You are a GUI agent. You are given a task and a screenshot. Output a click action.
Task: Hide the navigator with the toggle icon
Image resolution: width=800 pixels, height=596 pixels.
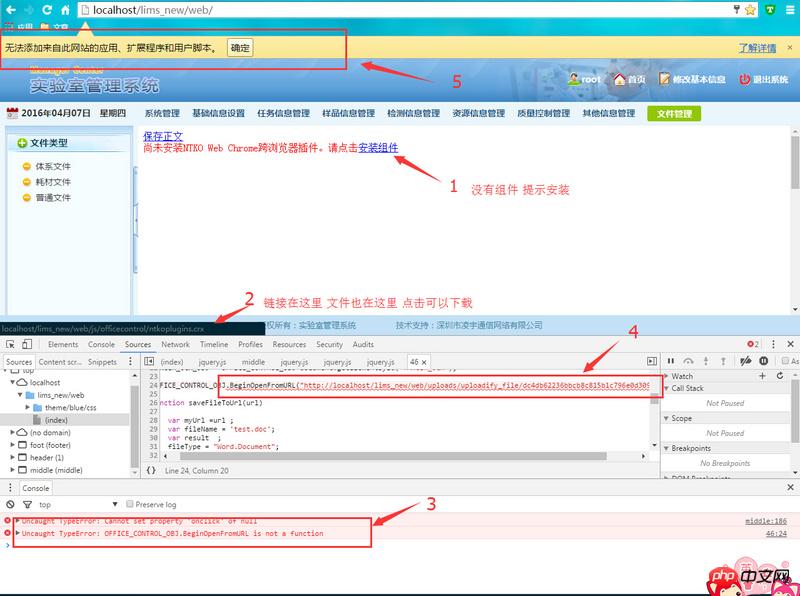pos(149,361)
